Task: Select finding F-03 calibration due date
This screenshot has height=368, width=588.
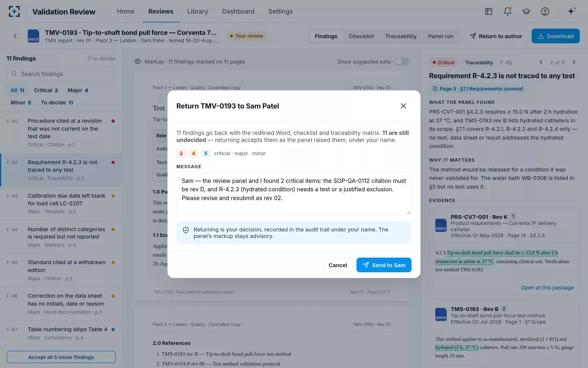Action: pyautogui.click(x=61, y=203)
